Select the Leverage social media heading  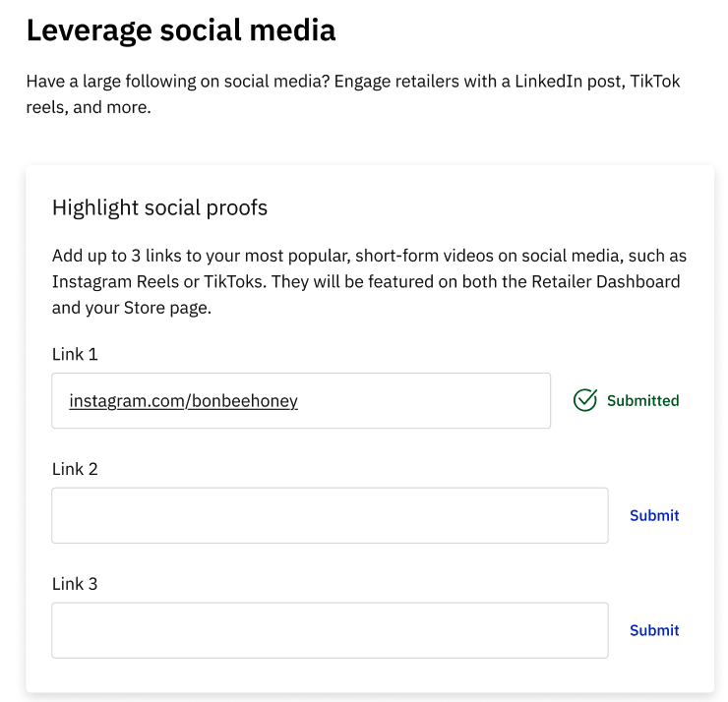tap(181, 30)
